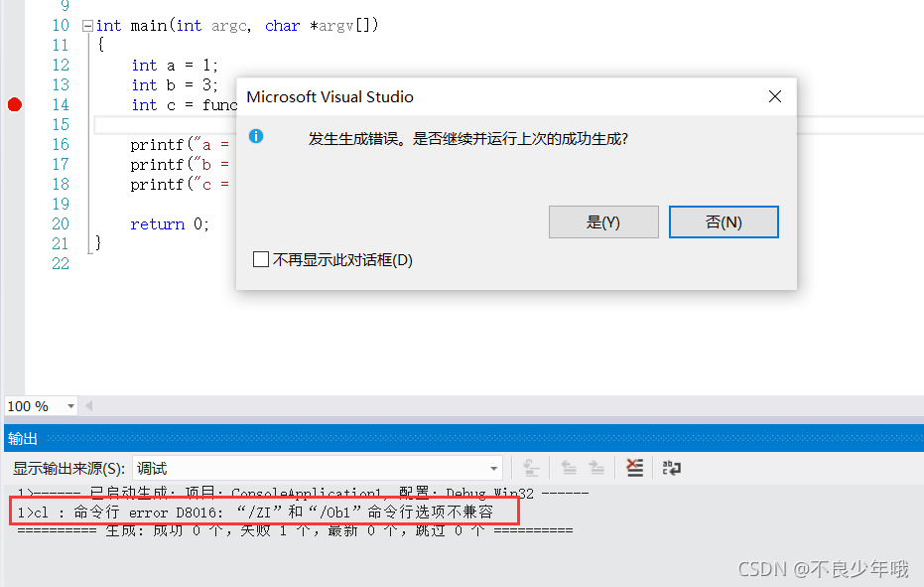The height and width of the screenshot is (587, 924).
Task: Go to next message in output toolbar
Action: point(596,468)
